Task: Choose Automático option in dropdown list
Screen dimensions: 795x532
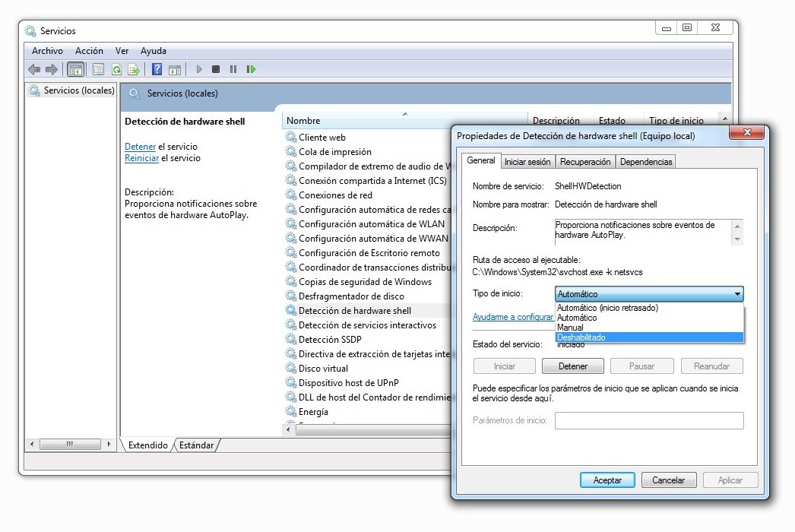Action: pyautogui.click(x=650, y=318)
